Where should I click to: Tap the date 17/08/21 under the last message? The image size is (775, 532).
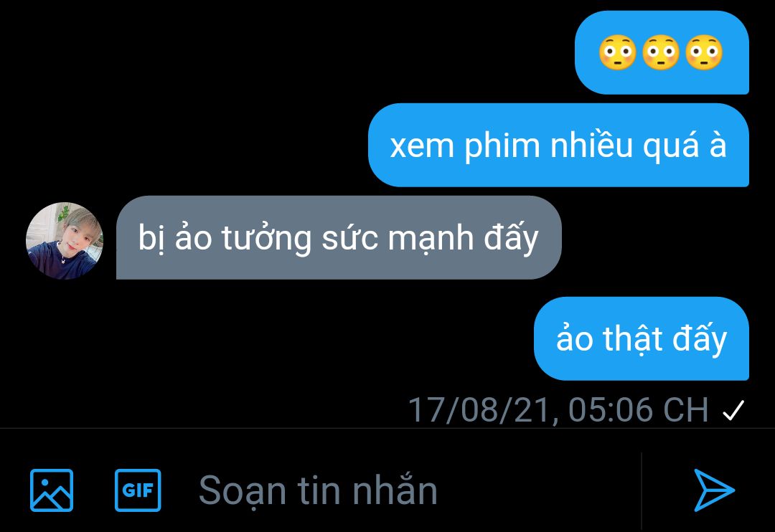[482, 410]
